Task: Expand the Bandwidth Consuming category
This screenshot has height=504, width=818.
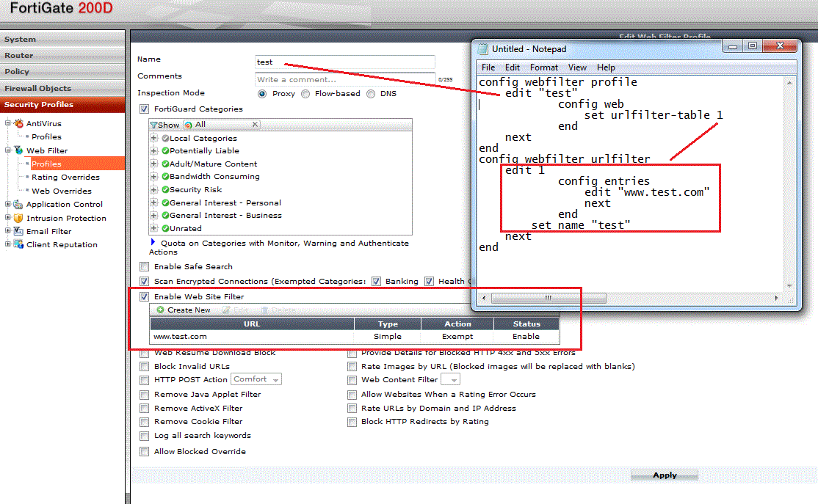Action: click(154, 176)
